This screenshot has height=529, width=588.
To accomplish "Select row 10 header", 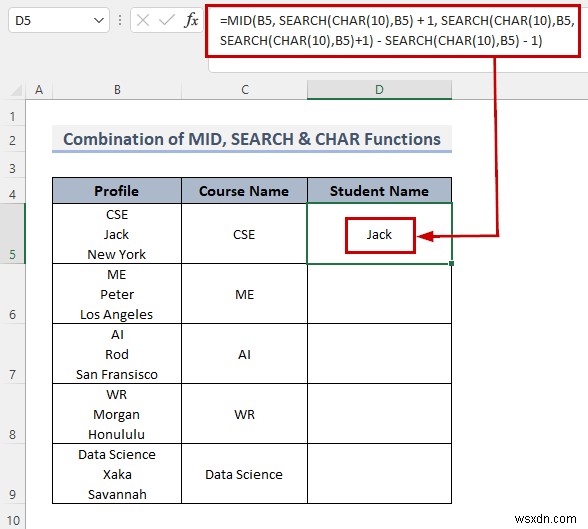I will tap(12, 517).
